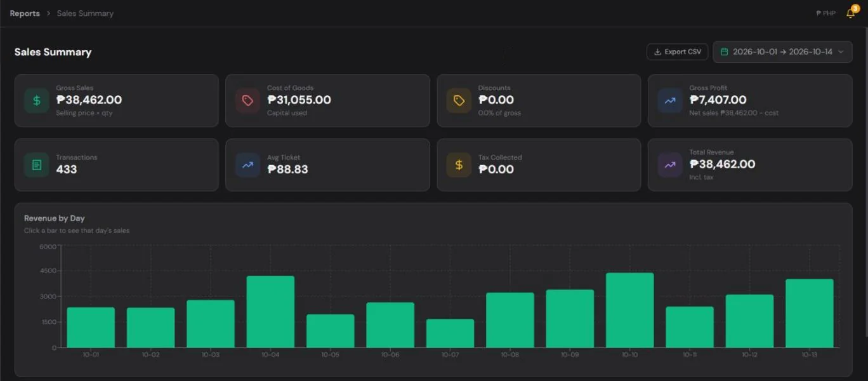The width and height of the screenshot is (868, 381).
Task: Click the 10-03 revenue bar
Action: tap(211, 324)
